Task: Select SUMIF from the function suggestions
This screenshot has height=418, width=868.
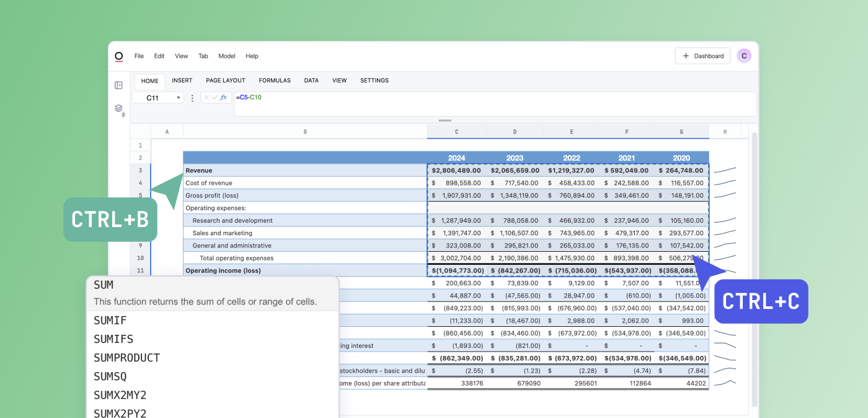Action: [110, 321]
